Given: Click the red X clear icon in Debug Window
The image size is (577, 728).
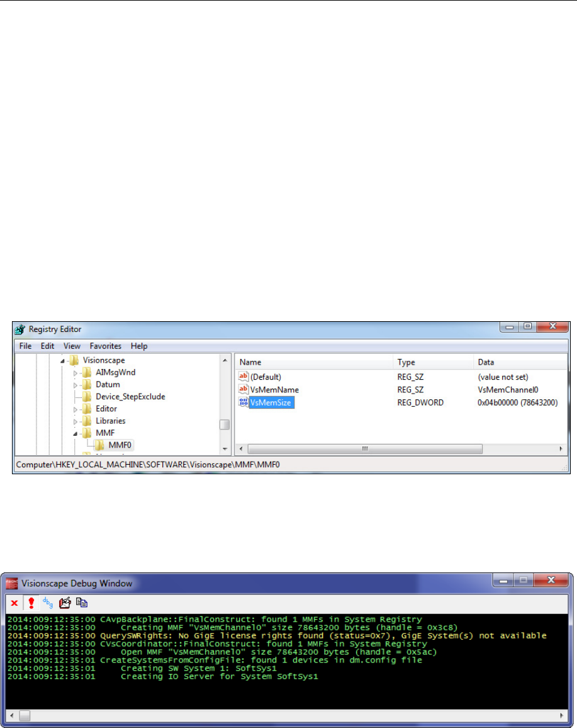Looking at the screenshot, I should pos(14,603).
